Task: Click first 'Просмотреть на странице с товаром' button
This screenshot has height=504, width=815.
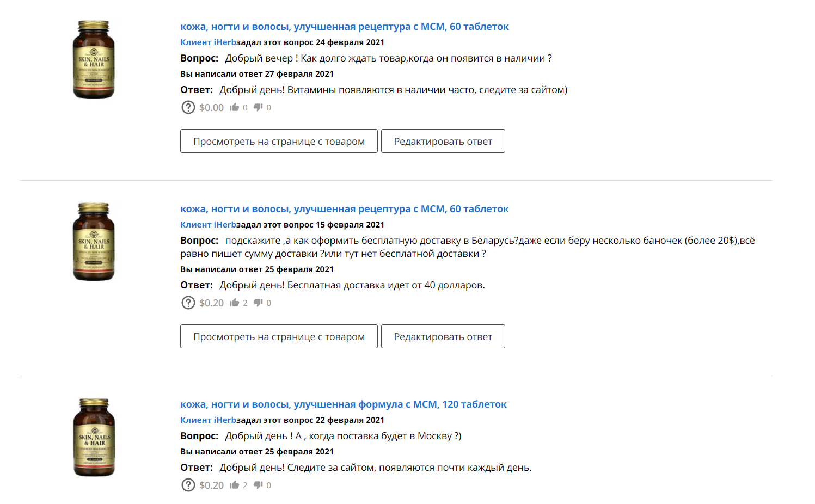Action: [x=279, y=141]
